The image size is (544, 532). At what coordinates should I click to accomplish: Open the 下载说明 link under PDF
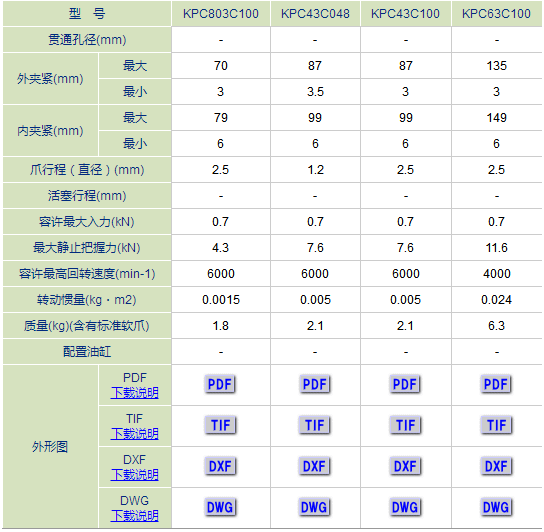click(x=135, y=393)
